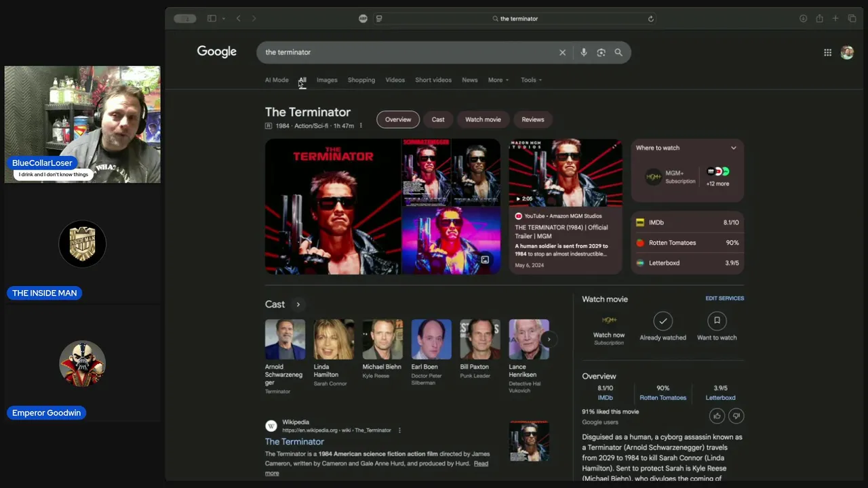The height and width of the screenshot is (488, 868).
Task: Open a new tab with the plus icon
Action: (835, 18)
